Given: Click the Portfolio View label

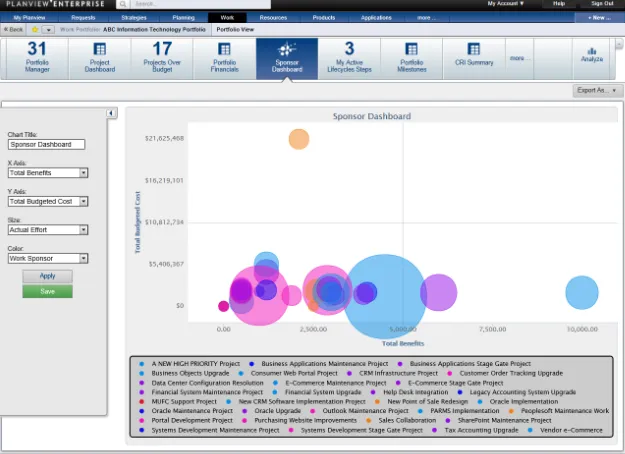Looking at the screenshot, I should click(x=235, y=29).
